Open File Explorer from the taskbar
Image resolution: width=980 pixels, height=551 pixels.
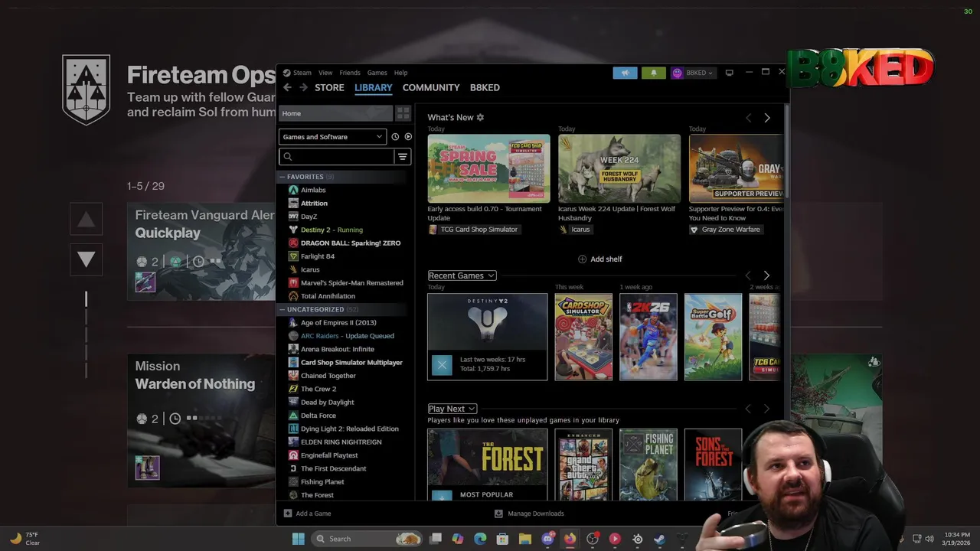point(525,539)
